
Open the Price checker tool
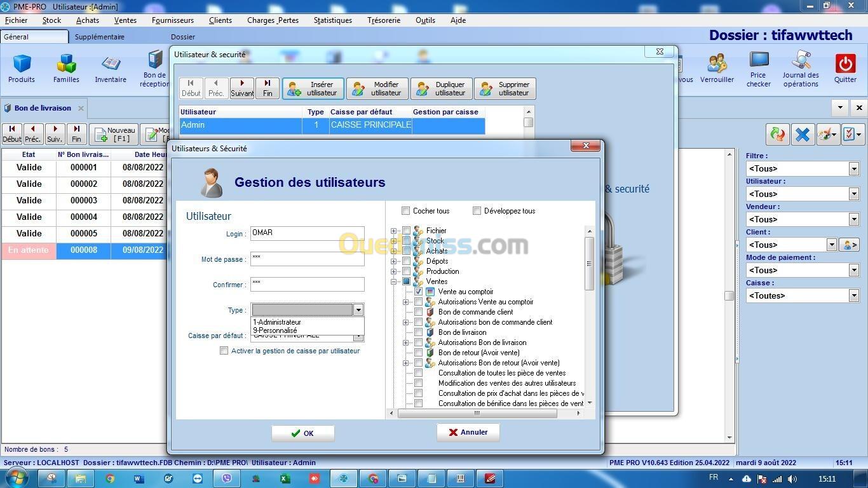coord(758,69)
